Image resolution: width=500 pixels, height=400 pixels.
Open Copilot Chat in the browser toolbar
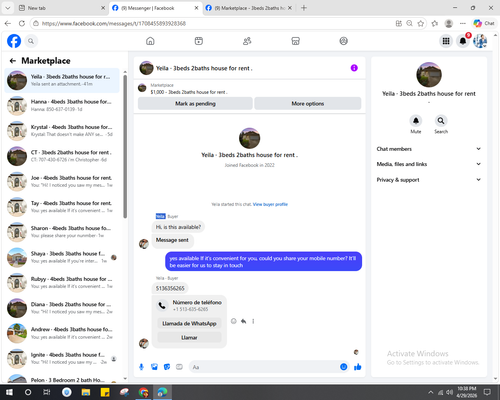point(484,23)
